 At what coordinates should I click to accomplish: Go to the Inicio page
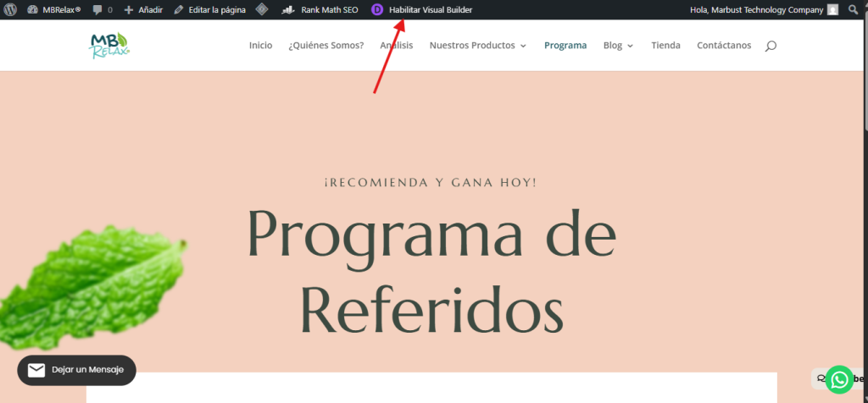[x=261, y=46]
